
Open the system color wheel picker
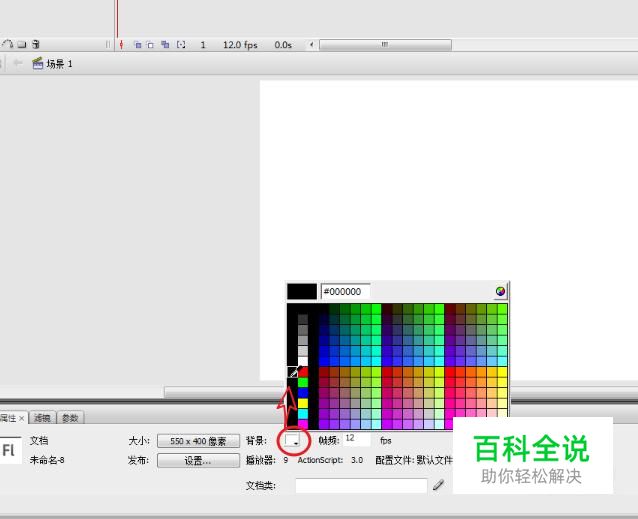click(500, 291)
